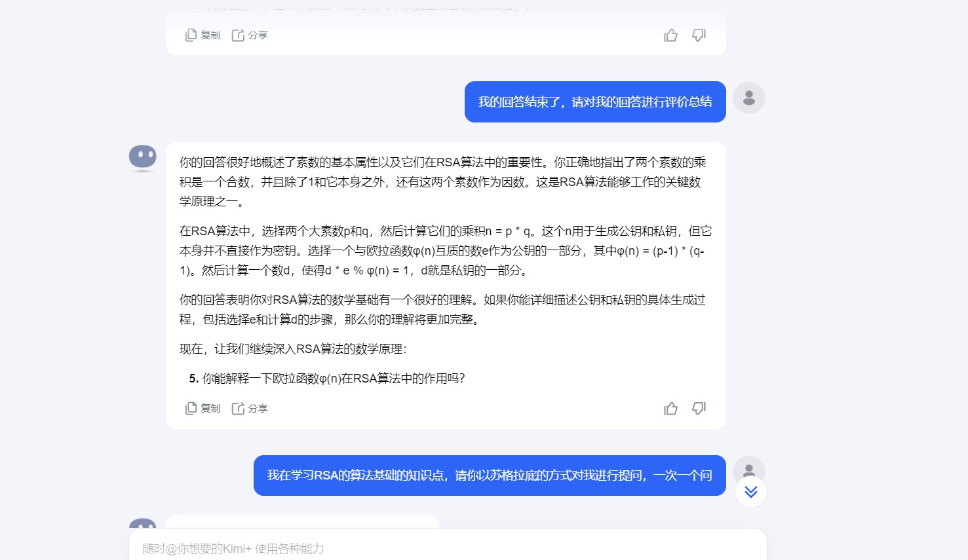This screenshot has width=968, height=560.
Task: Thumbs down the RSA evaluation response
Action: click(699, 409)
